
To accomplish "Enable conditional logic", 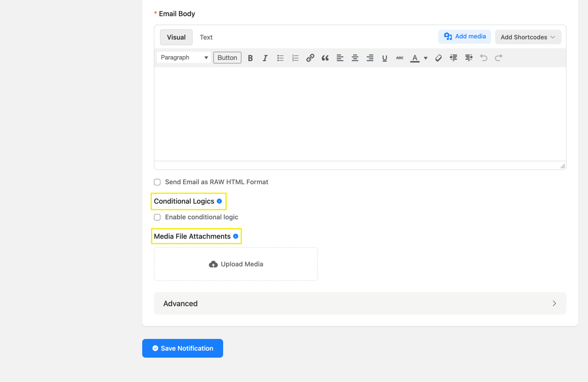I will click(x=157, y=217).
